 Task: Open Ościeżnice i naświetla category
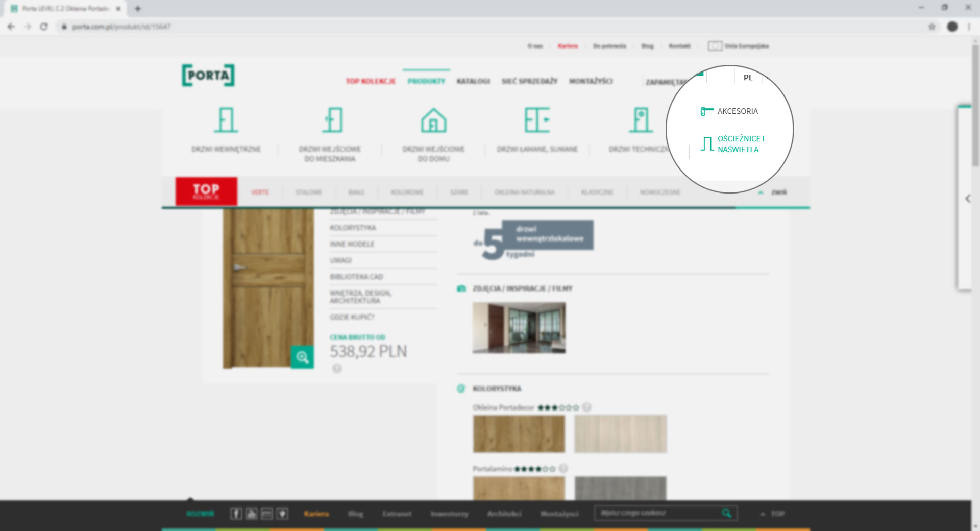click(741, 144)
